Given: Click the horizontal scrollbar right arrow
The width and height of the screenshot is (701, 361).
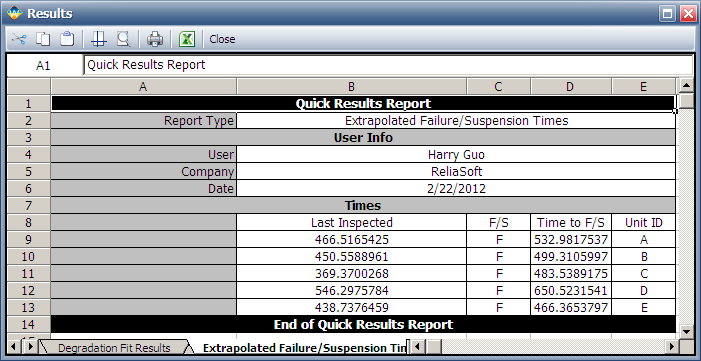Looking at the screenshot, I should 671,346.
